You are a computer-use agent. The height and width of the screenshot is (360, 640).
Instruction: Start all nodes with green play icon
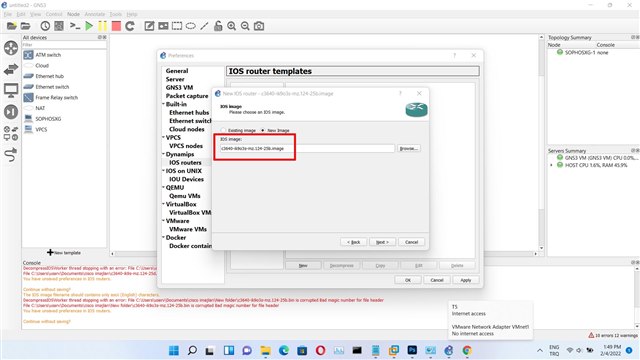coord(89,26)
